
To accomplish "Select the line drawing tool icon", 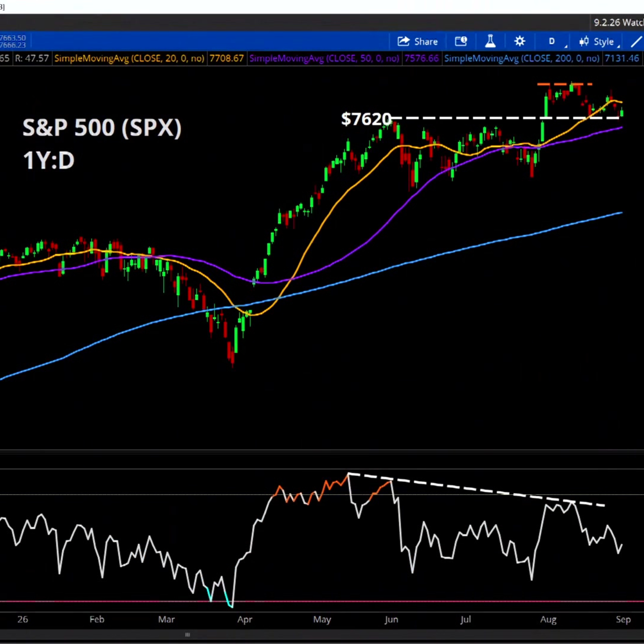I will click(x=637, y=42).
